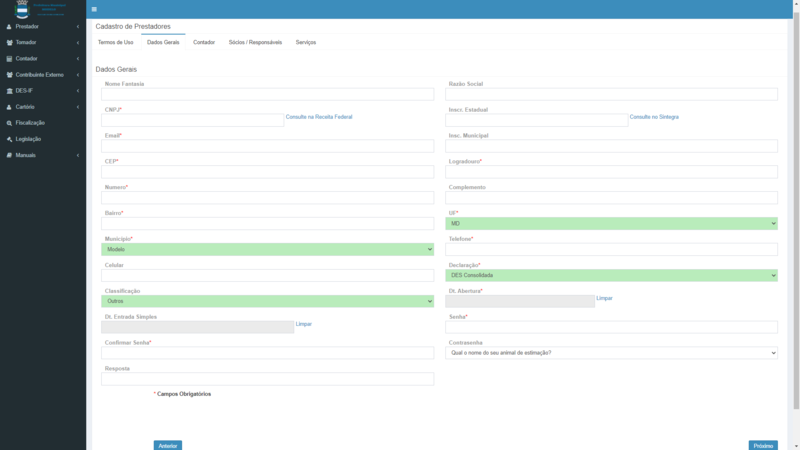Click the Legislação gavel icon
Viewport: 800px width, 450px height.
coord(9,138)
